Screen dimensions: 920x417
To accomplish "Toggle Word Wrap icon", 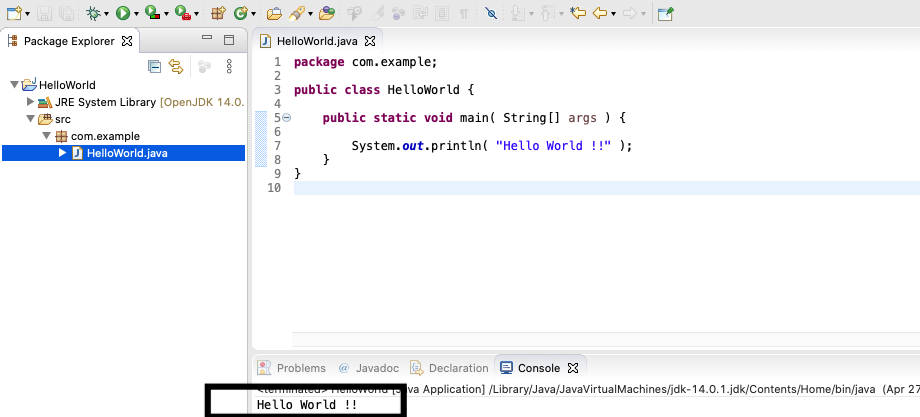I will click(420, 13).
